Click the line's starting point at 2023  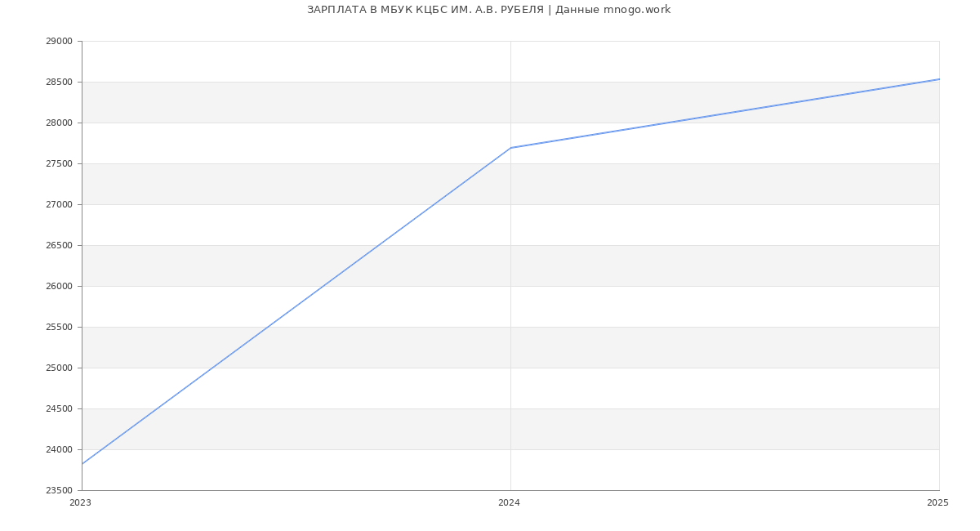(x=82, y=464)
